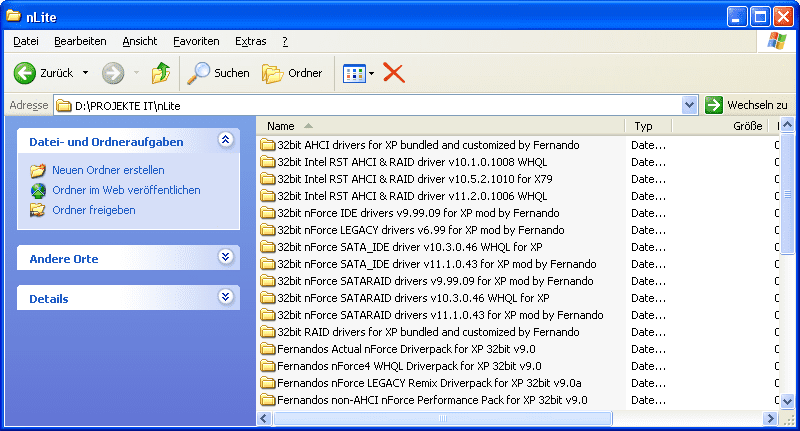Click the share folder icon
The image size is (800, 431).
[x=37, y=210]
